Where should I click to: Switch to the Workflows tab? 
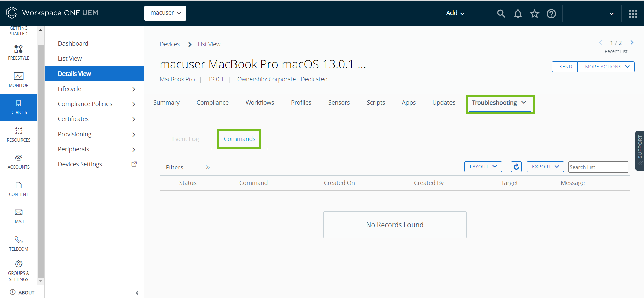coord(260,103)
